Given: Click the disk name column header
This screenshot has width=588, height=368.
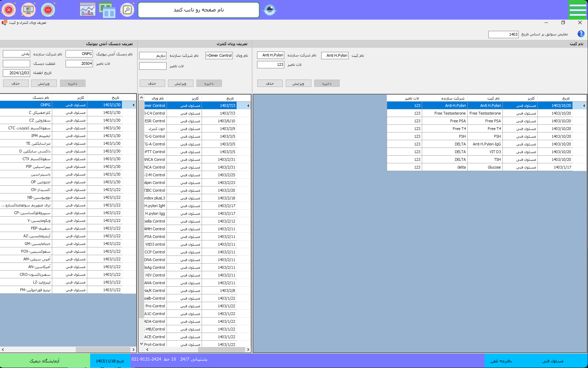Looking at the screenshot, I should tap(26, 97).
